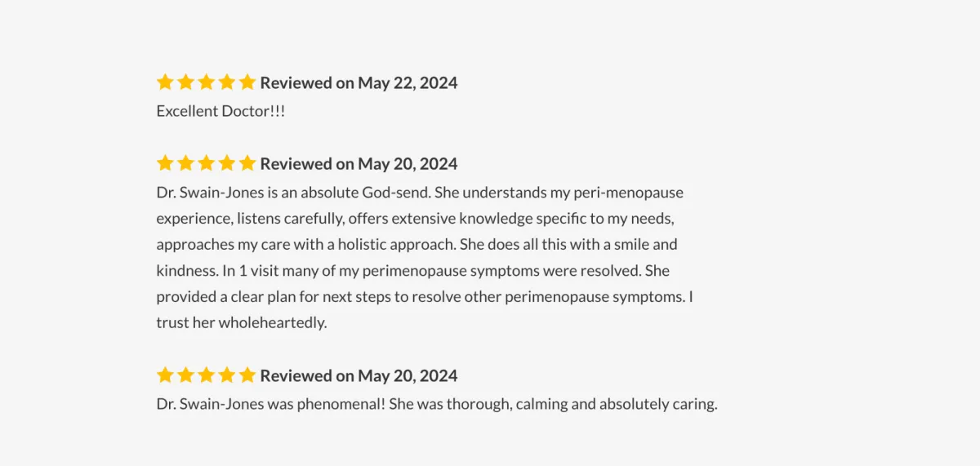Click the 'Dr. Swain-Jones was phenomenal!' review text

[437, 404]
